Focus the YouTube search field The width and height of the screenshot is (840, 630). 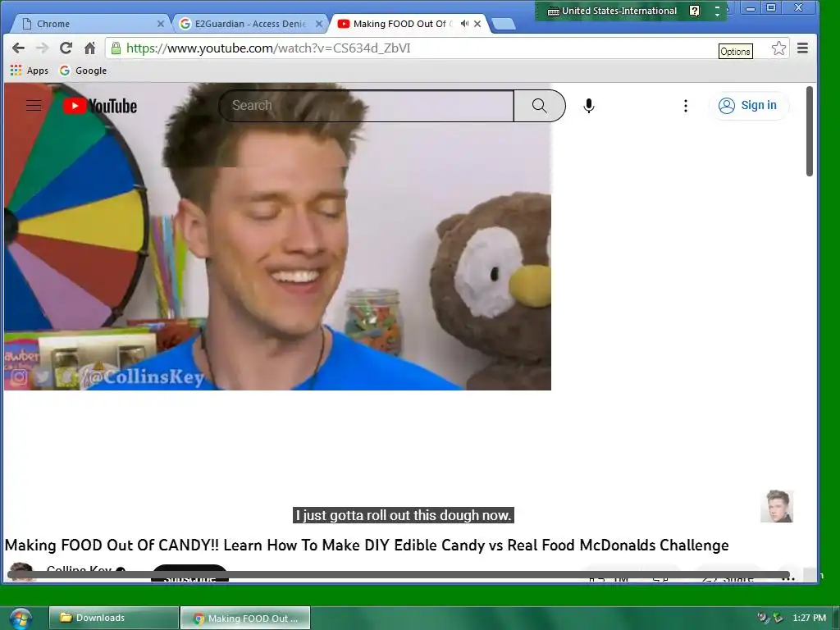coord(367,106)
